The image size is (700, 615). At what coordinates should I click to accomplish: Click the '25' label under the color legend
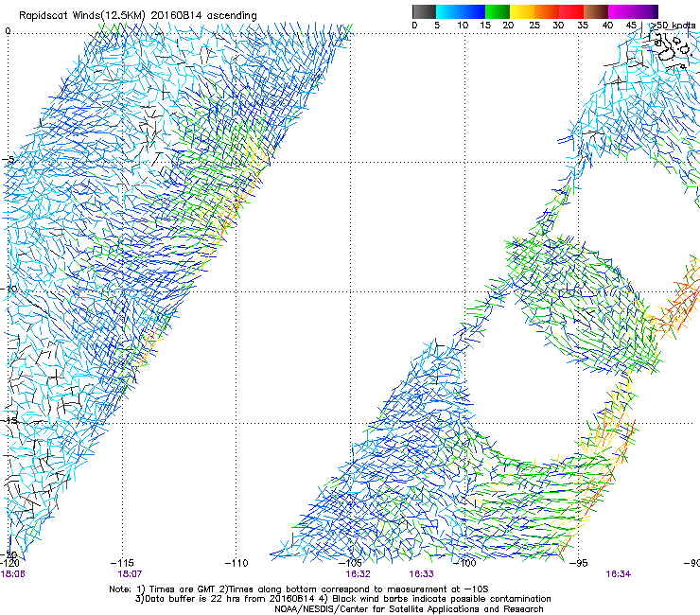534,26
